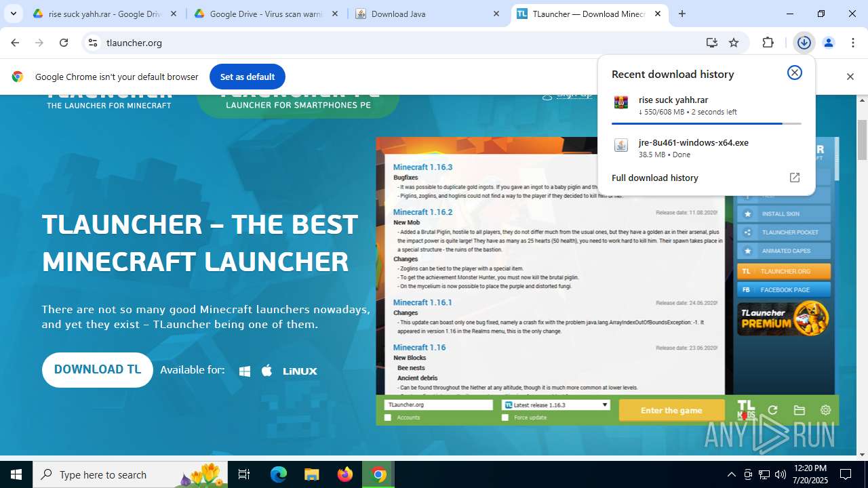Open site information icon in address bar
This screenshot has height=488, width=868.
tap(93, 43)
